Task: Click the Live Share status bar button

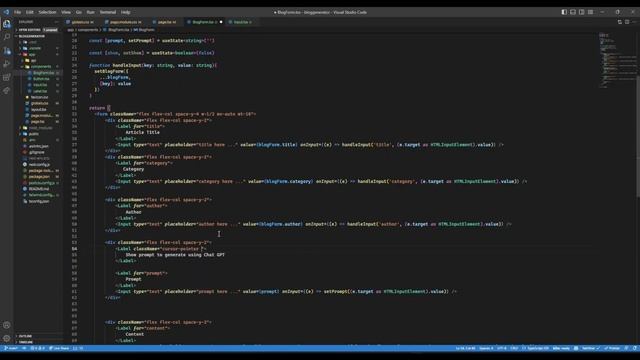Action: point(59,348)
